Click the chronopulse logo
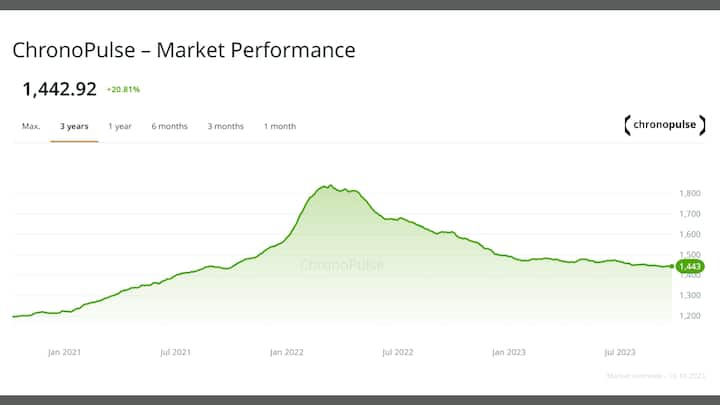 (663, 125)
